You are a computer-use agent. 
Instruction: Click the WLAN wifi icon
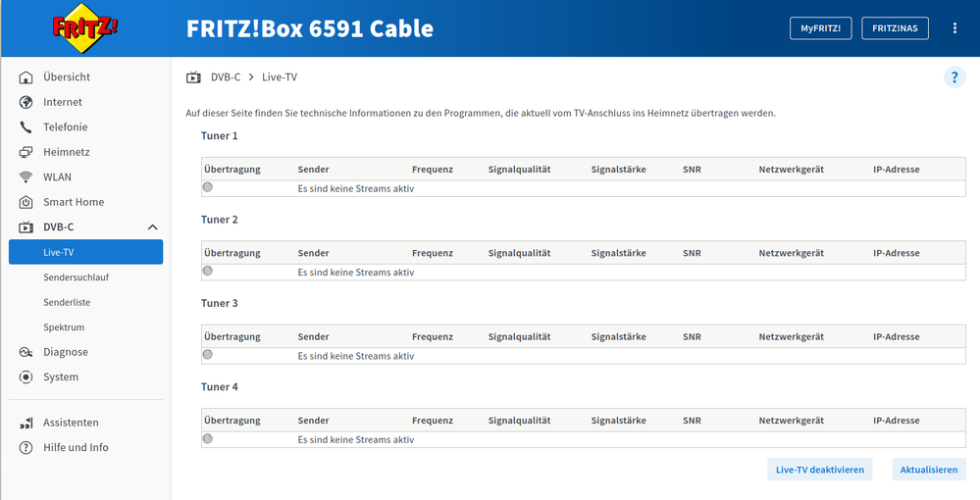(26, 177)
